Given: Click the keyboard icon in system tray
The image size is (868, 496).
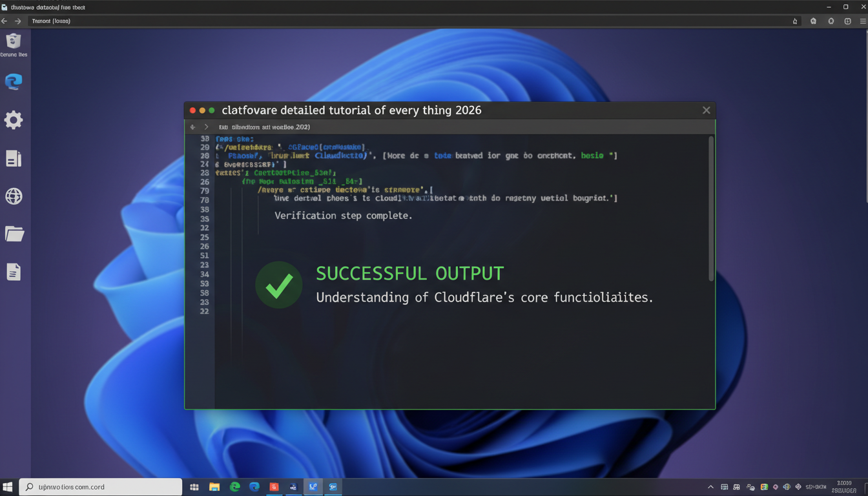Looking at the screenshot, I should coord(725,487).
